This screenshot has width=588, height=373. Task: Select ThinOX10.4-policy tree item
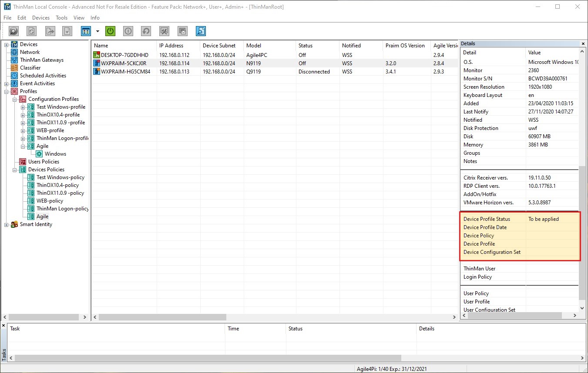point(57,185)
